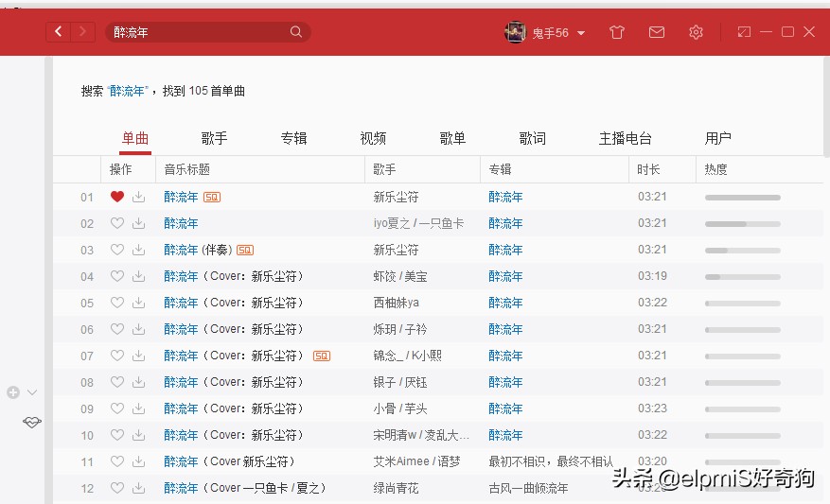Open artist 西柚妹ya in row 05
Viewport: 830px width, 504px height.
point(396,303)
